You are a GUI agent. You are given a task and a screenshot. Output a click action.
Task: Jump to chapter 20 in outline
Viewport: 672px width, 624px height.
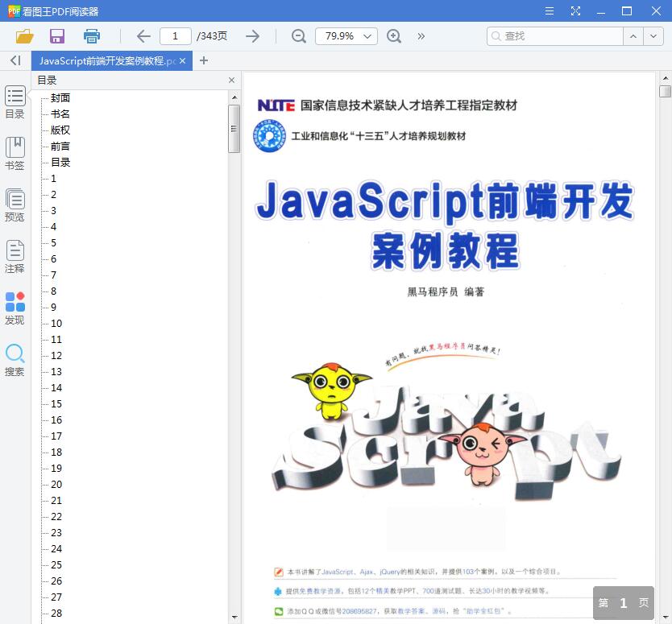[x=56, y=485]
